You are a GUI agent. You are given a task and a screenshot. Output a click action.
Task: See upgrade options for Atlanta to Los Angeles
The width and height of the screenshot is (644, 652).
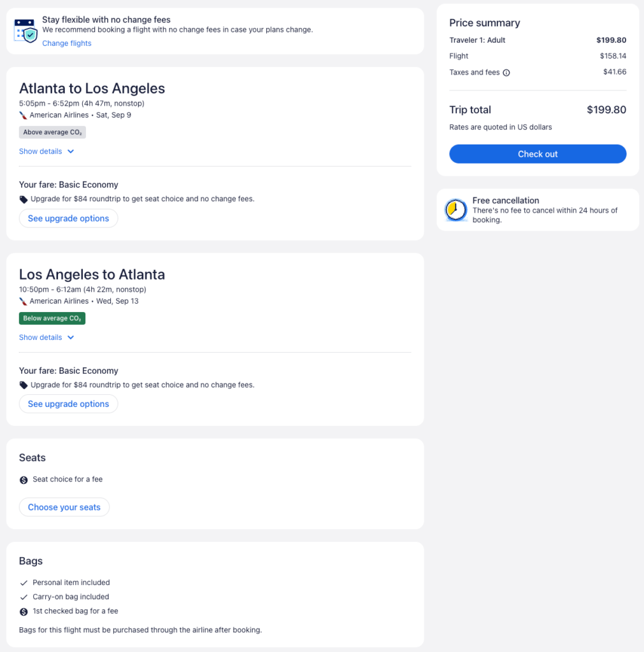click(x=68, y=218)
